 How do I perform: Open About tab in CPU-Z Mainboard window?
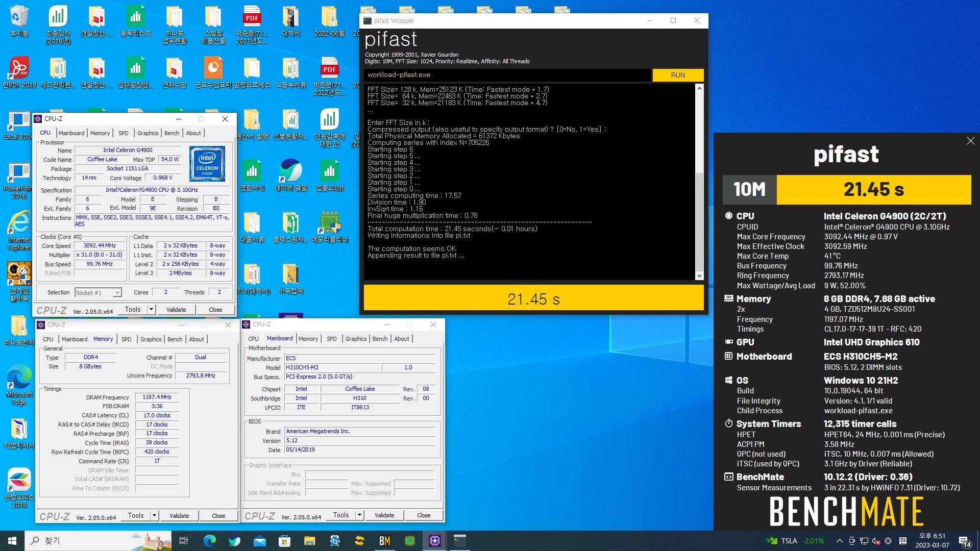pyautogui.click(x=402, y=339)
